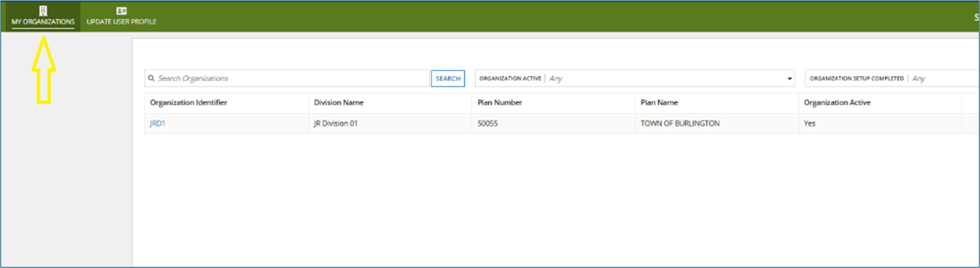Open the Organization Active filter dropdown
Image resolution: width=980 pixels, height=268 pixels.
click(x=635, y=78)
